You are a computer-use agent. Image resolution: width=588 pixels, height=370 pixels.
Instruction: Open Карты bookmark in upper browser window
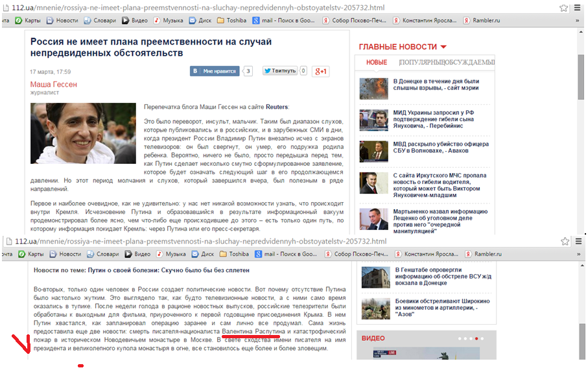point(28,21)
